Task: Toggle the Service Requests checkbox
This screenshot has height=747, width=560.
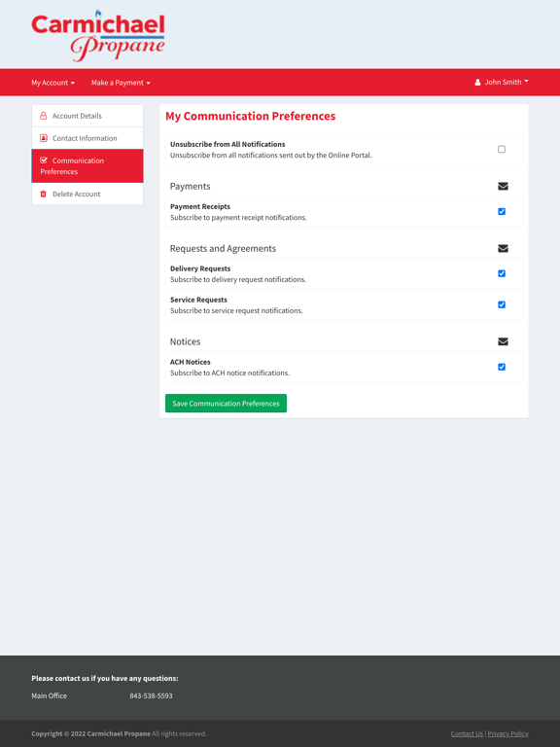Action: (x=502, y=304)
